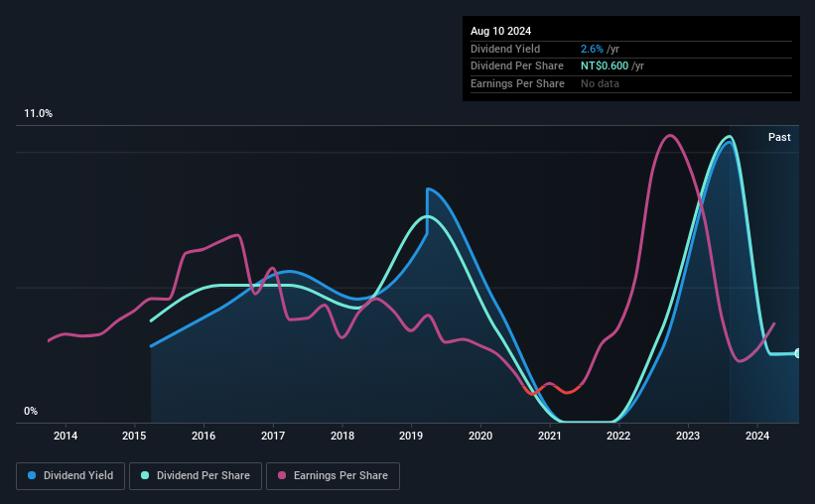The height and width of the screenshot is (504, 815).
Task: Click the 2.6% Dividend Yield value
Action: (x=592, y=49)
